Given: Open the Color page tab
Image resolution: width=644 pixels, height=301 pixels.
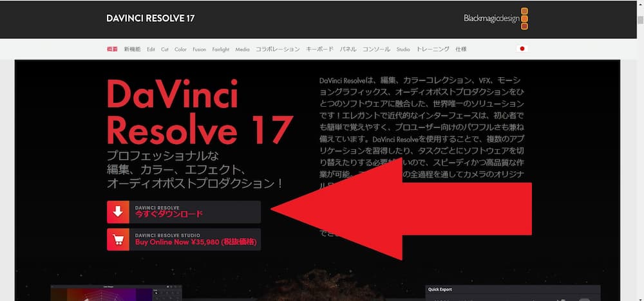Looking at the screenshot, I should (180, 50).
